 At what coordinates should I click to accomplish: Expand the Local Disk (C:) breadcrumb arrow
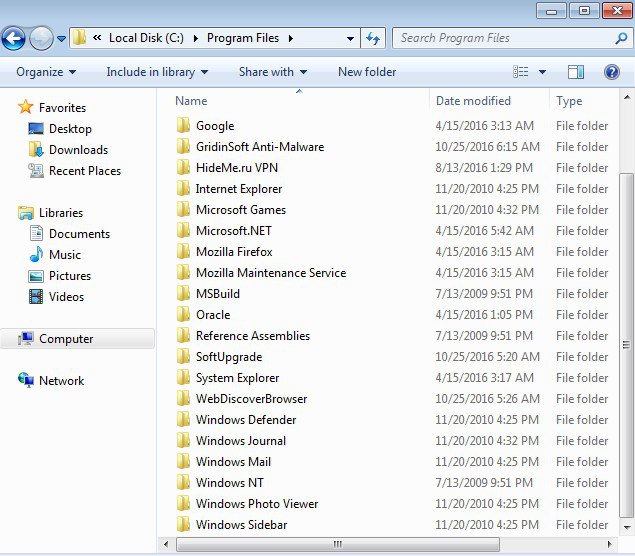point(196,38)
